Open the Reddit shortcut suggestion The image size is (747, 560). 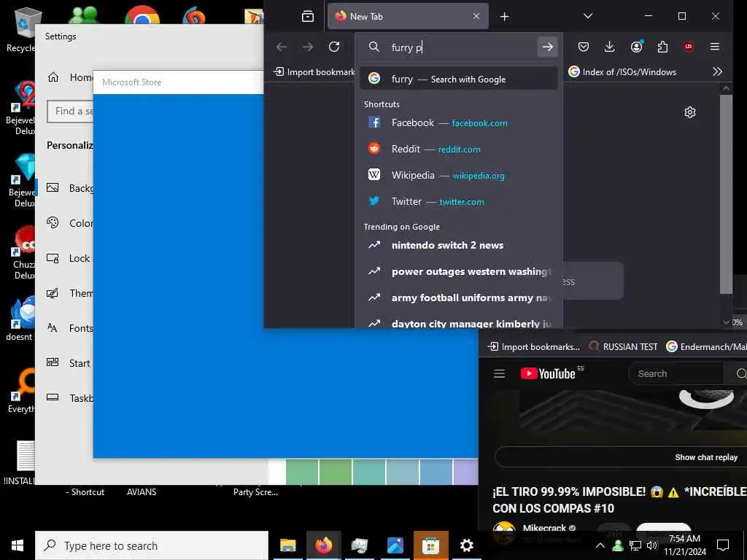(458, 149)
